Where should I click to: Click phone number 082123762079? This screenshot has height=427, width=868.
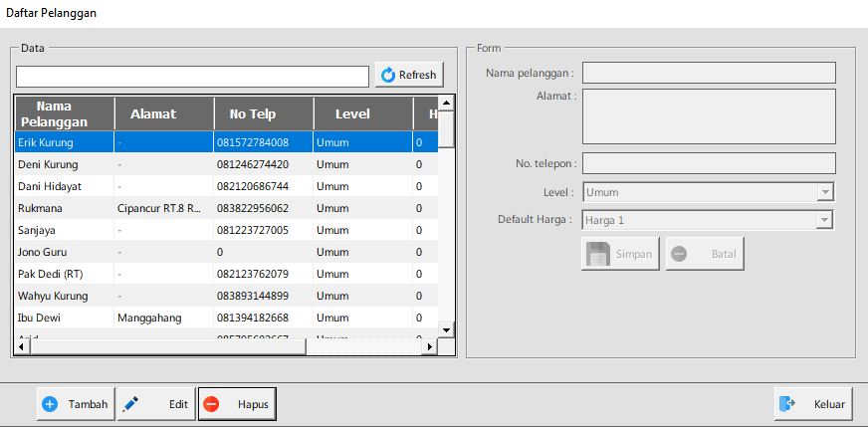(253, 274)
